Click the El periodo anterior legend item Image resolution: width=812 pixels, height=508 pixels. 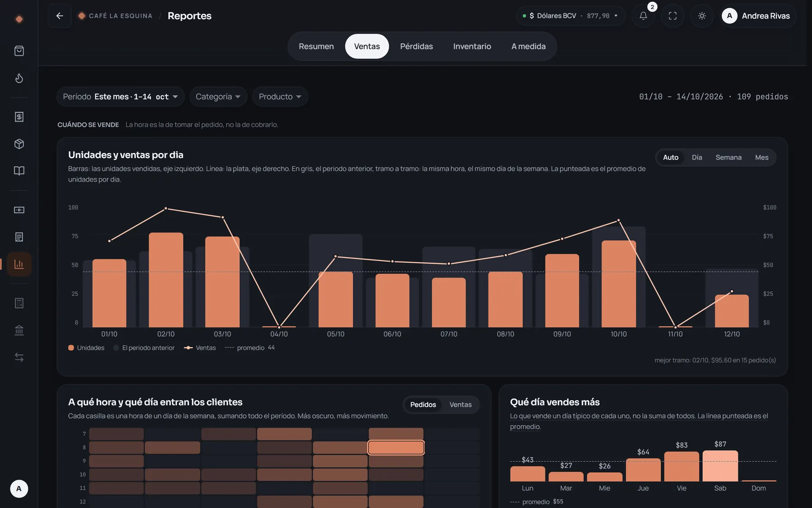click(144, 348)
